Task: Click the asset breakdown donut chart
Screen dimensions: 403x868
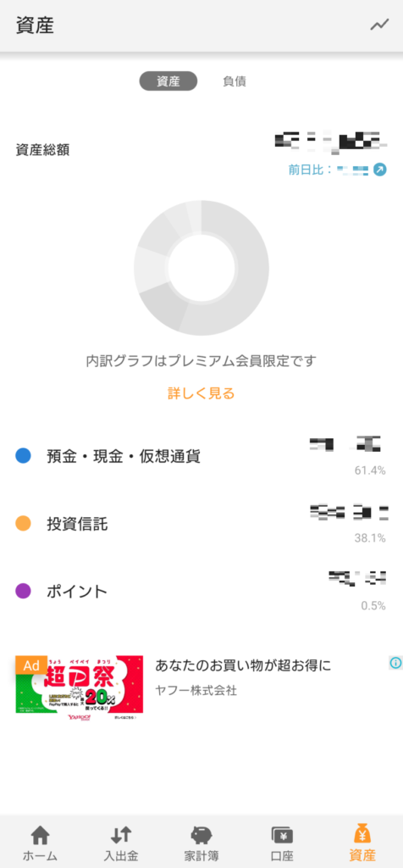Action: click(201, 268)
